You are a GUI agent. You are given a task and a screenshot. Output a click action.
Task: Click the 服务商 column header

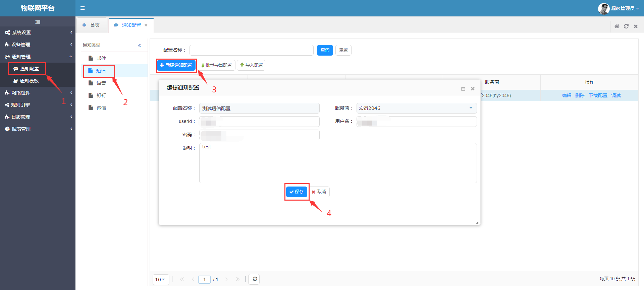coord(492,82)
